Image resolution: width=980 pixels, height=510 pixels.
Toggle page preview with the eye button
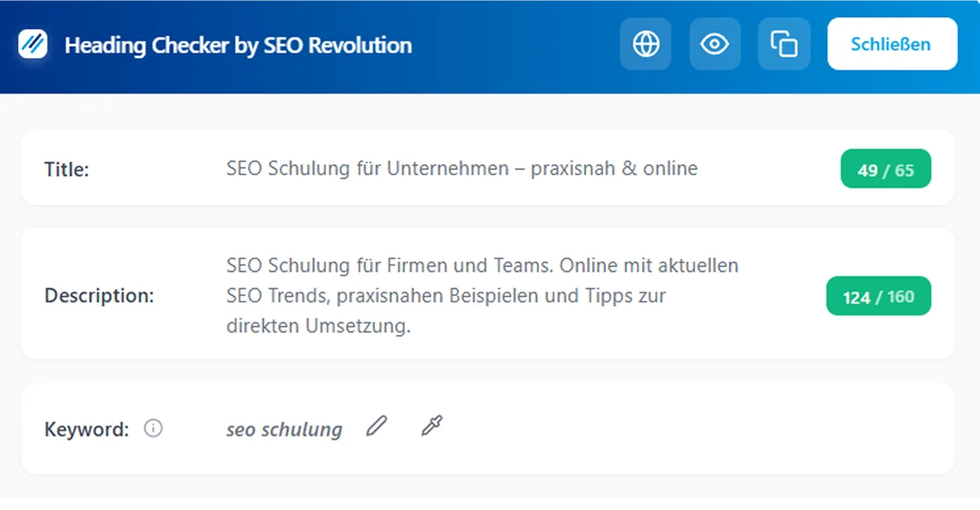coord(715,43)
